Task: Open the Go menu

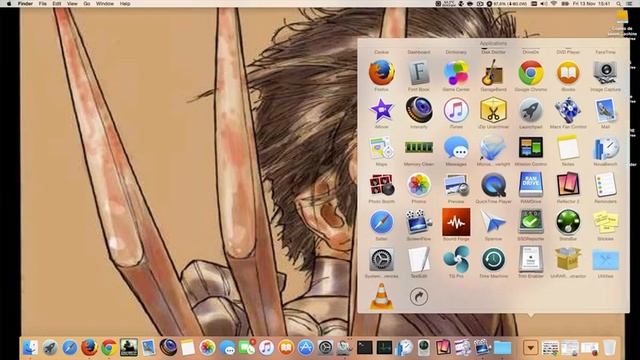Action: (x=87, y=4)
